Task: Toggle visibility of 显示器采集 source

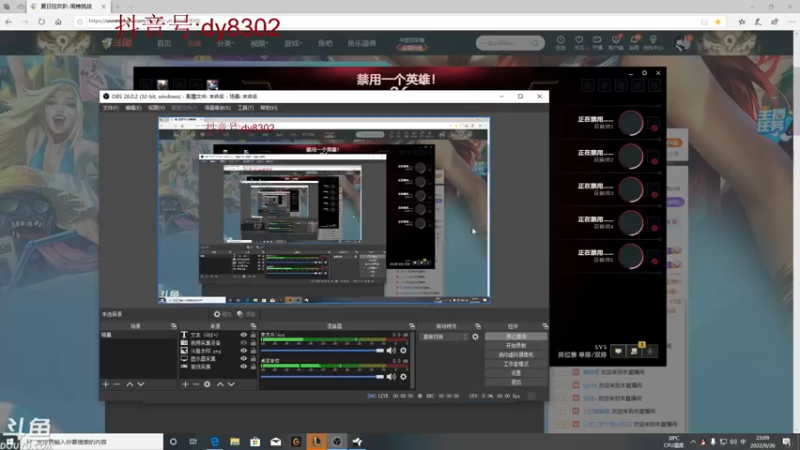Action: point(243,359)
